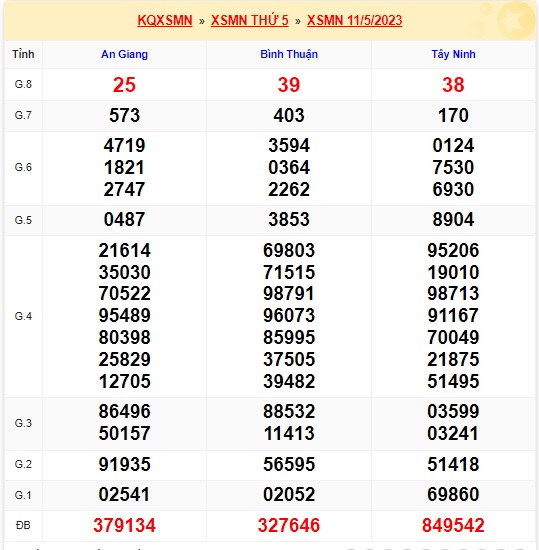Select G.4 number 12705
Viewport: 539px width, 550px height.
coord(124,381)
